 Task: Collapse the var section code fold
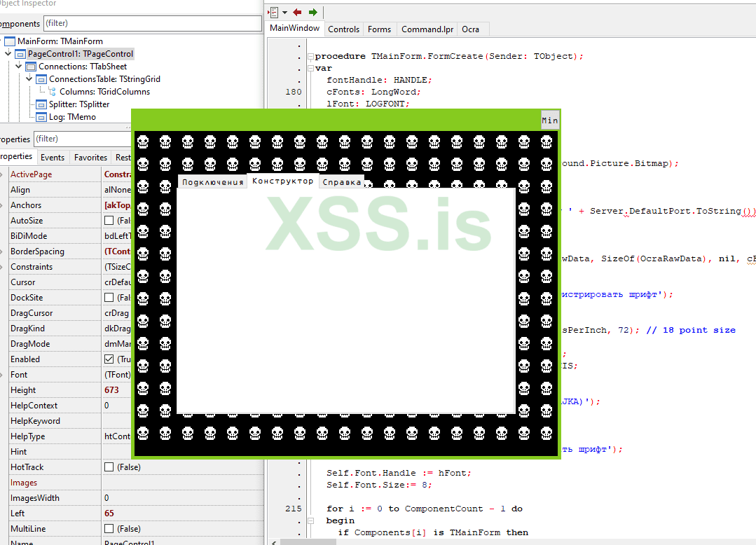(x=310, y=69)
